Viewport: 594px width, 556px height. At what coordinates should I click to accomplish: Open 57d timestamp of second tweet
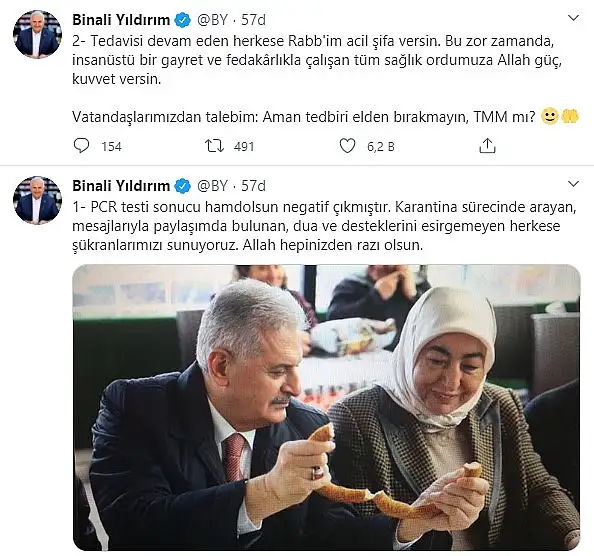pyautogui.click(x=253, y=186)
